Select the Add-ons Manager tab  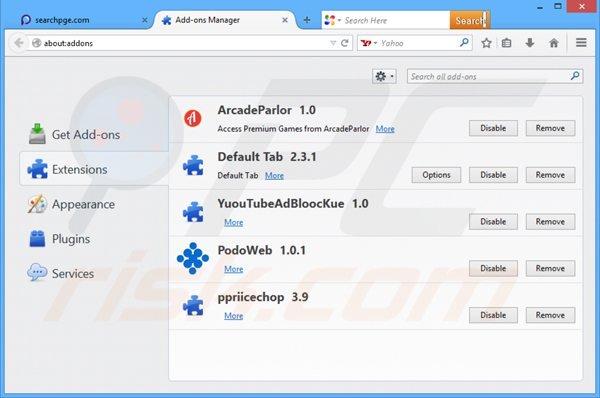[224, 20]
